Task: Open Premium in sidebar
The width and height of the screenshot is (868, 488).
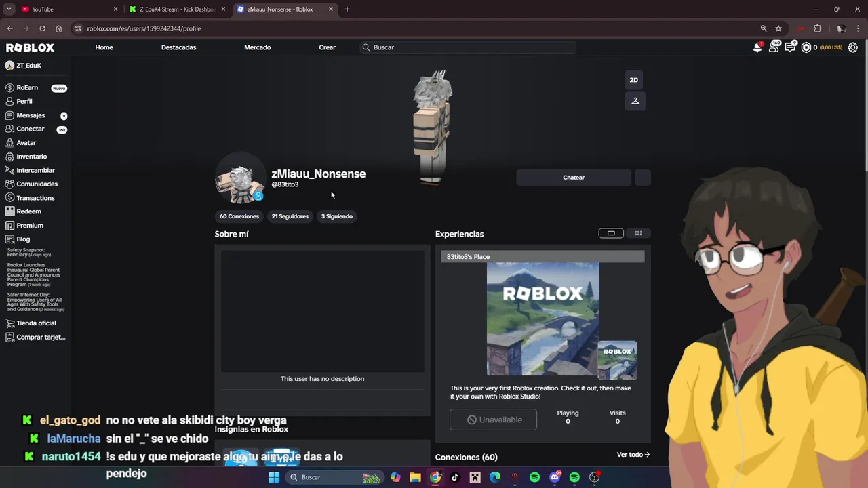Action: [x=30, y=225]
